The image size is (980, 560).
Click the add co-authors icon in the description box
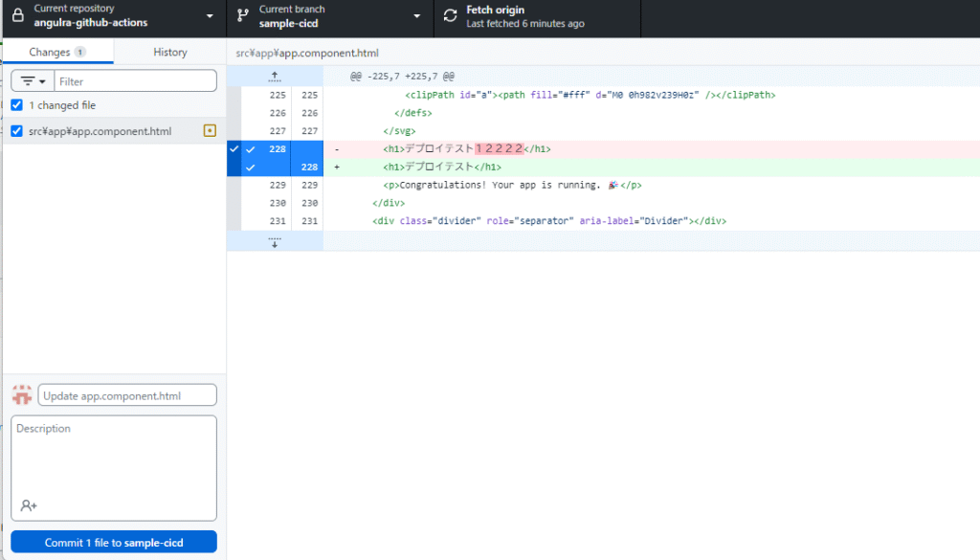pos(28,505)
